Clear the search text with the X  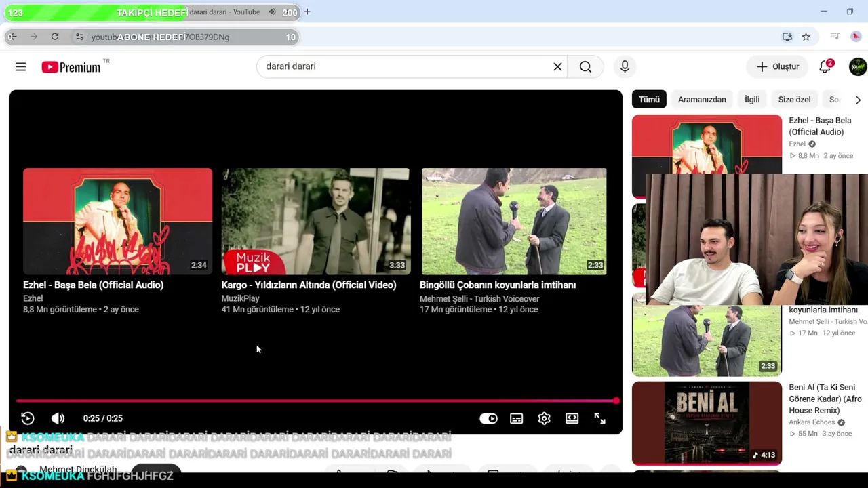(557, 66)
